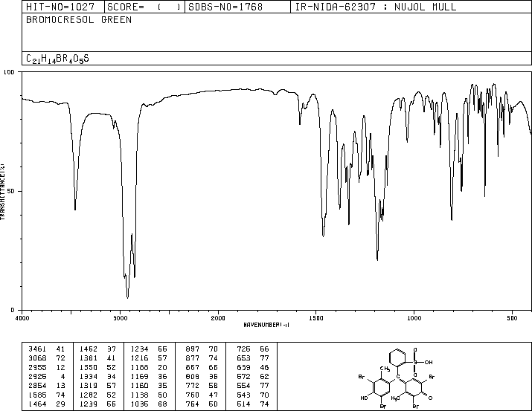The height and width of the screenshot is (411, 532).
Task: Click the deepest peak bottom near 2925
Action: pos(127,297)
